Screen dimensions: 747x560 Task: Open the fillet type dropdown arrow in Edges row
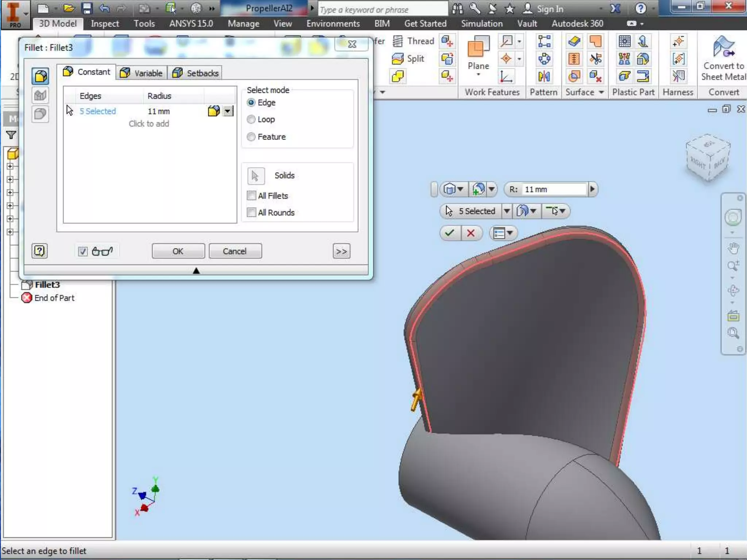[228, 111]
